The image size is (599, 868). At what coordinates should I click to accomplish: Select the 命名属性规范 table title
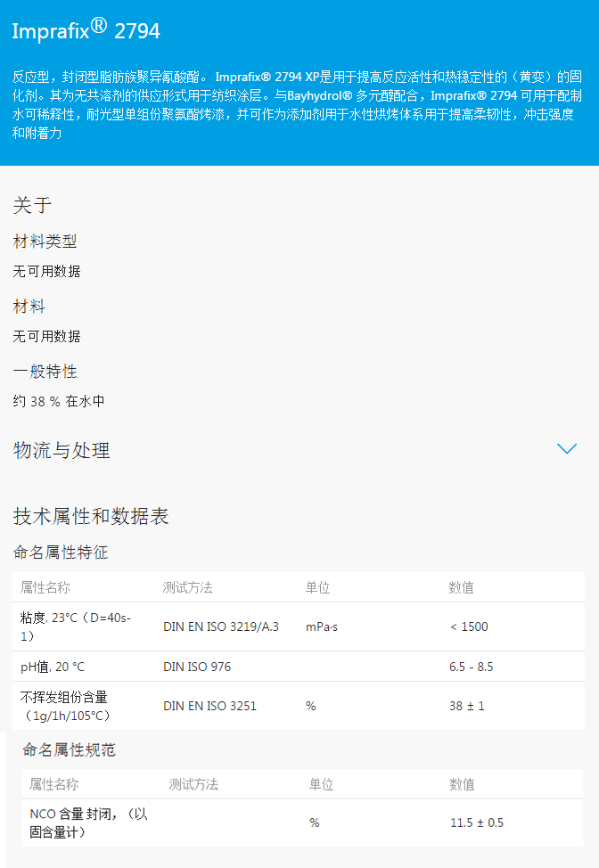click(x=70, y=750)
